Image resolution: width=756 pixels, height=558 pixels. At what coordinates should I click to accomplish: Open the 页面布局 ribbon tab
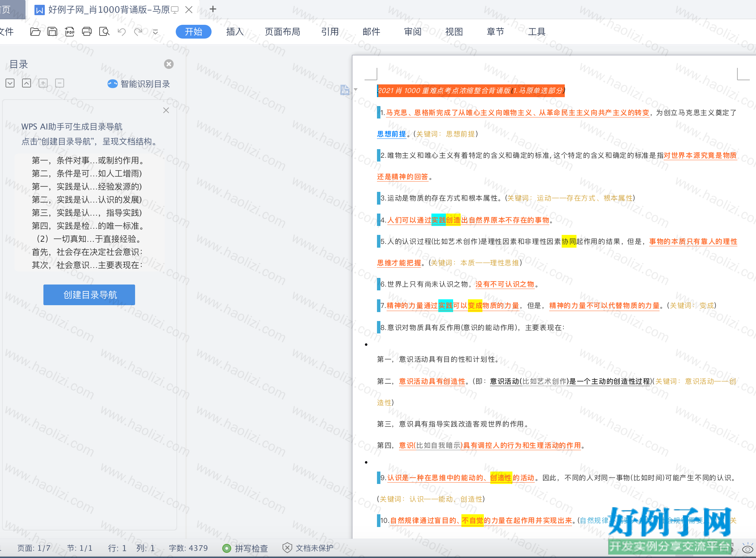[x=283, y=32]
